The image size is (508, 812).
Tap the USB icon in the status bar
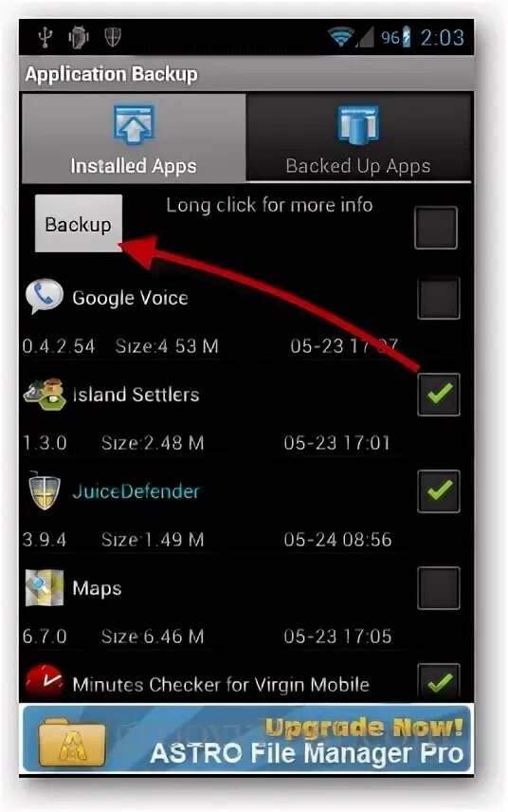[x=46, y=37]
